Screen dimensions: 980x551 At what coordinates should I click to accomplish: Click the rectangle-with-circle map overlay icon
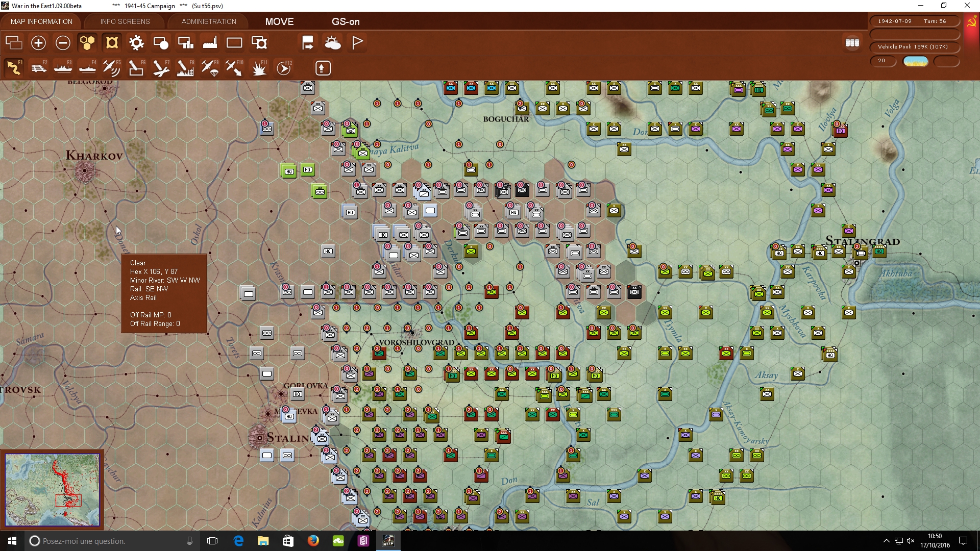click(161, 43)
